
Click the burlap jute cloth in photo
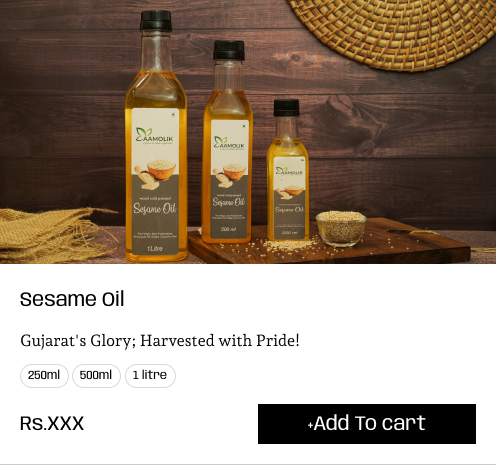pos(55,235)
